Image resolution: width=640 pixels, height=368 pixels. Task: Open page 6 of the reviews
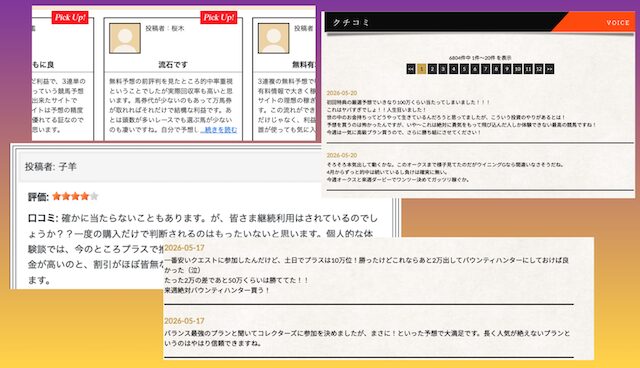[x=475, y=69]
